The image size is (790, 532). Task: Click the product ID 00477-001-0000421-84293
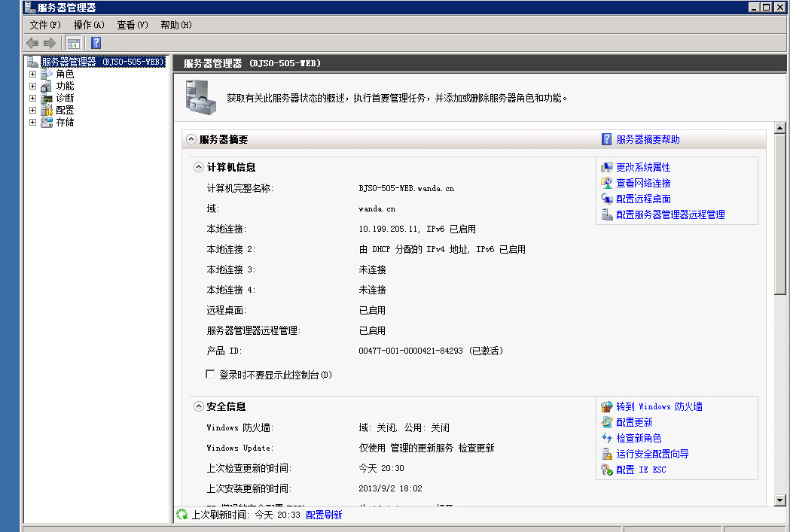point(410,351)
